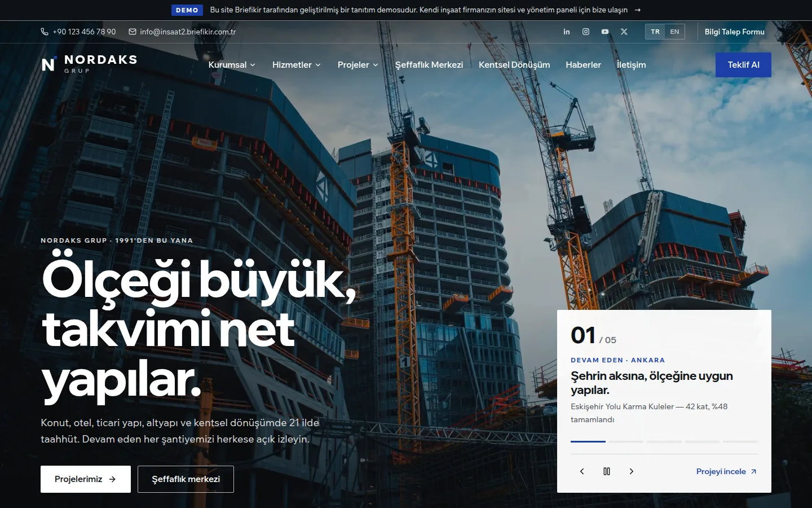
Task: Email info@insaat2.briefikir.com.tr
Action: point(188,32)
